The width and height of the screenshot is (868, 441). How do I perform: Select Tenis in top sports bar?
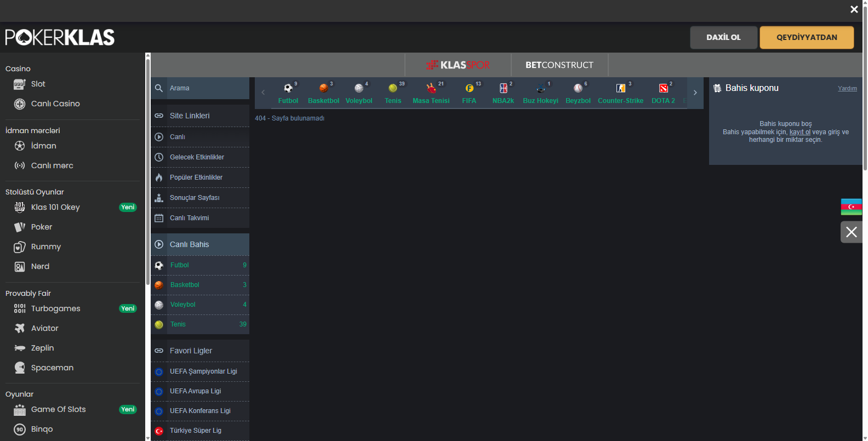pos(393,93)
